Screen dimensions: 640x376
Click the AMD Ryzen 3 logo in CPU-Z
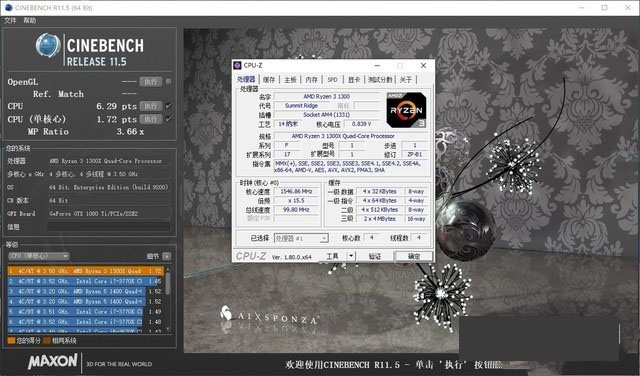pos(406,110)
